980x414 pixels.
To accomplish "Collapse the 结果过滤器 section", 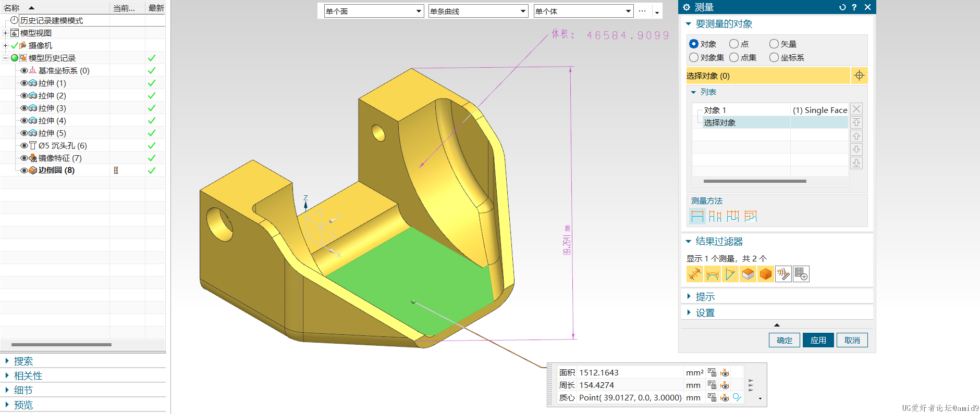I will click(x=689, y=242).
